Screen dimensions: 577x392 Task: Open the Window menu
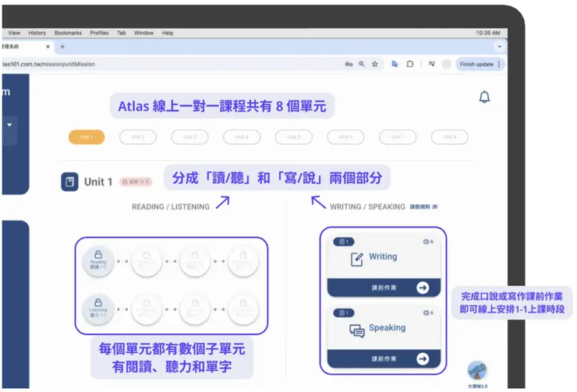(x=144, y=33)
